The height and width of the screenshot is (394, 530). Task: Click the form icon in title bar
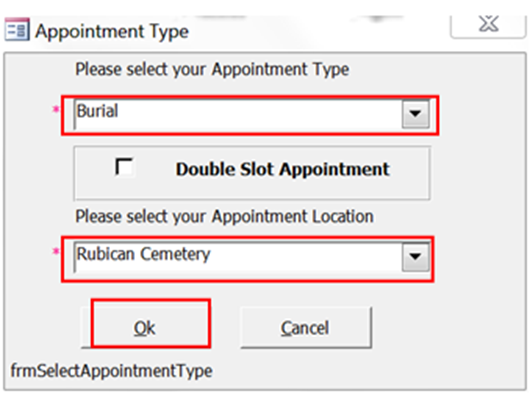[17, 30]
